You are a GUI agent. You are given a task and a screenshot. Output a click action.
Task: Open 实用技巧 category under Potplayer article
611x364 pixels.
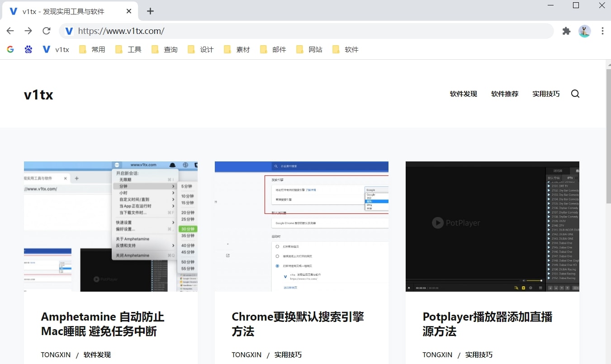point(479,355)
